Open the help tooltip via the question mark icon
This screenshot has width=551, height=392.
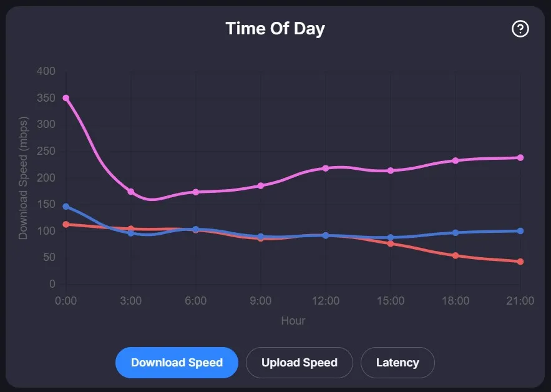(x=520, y=29)
